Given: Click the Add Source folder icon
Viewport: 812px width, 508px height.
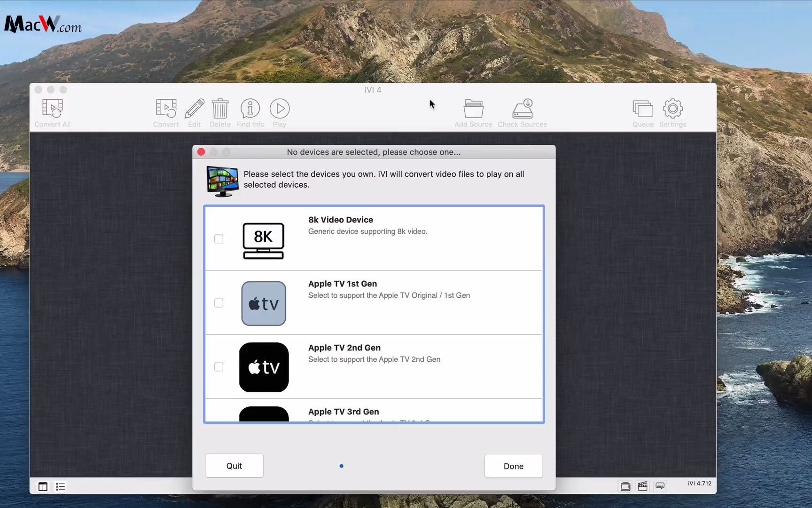Looking at the screenshot, I should [473, 109].
